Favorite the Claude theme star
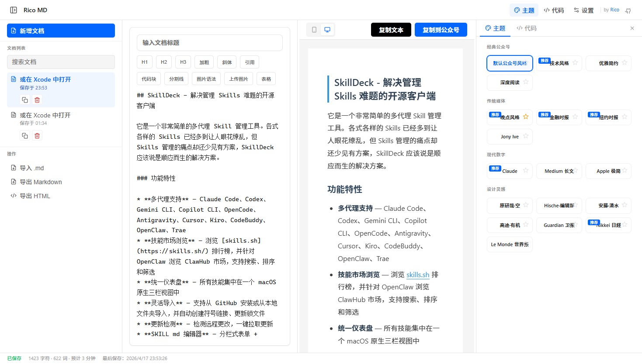Screen dimensions: 642x364 point(526,171)
